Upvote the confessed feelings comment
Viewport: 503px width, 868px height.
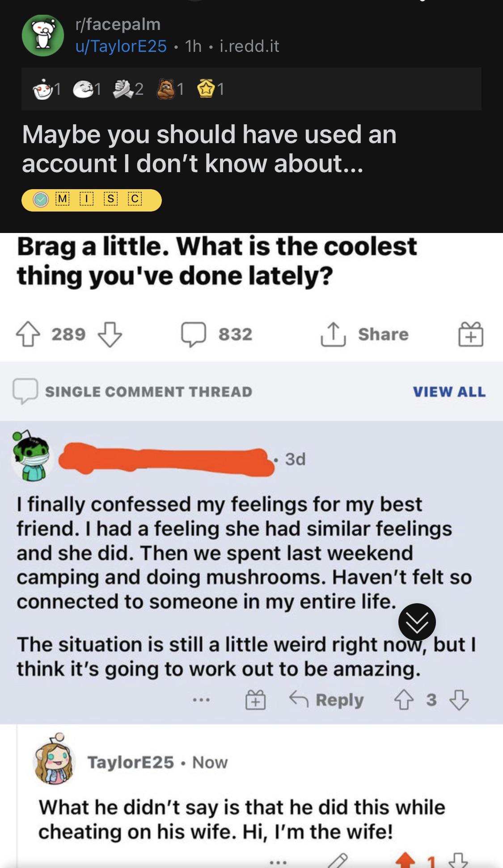pyautogui.click(x=404, y=700)
